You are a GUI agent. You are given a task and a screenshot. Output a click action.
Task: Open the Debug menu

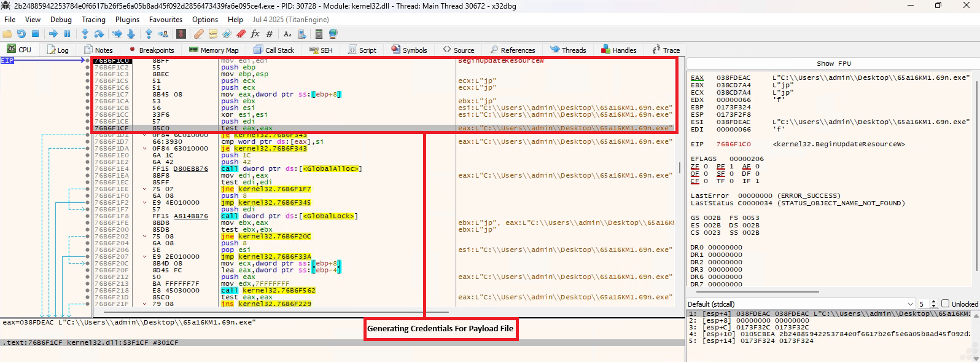(x=61, y=20)
